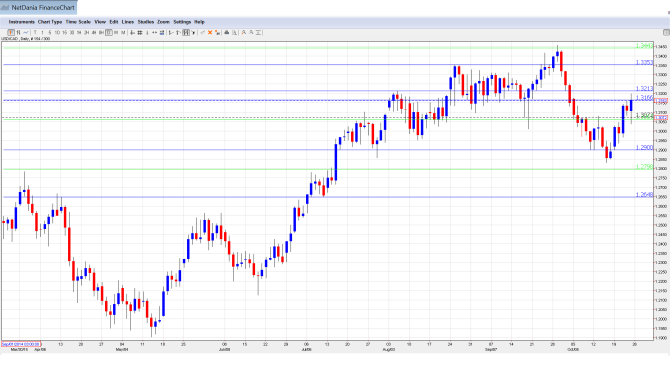Click the blue stacked-bars toolbar icon
Screen dimensions: 670x377
[162, 32]
